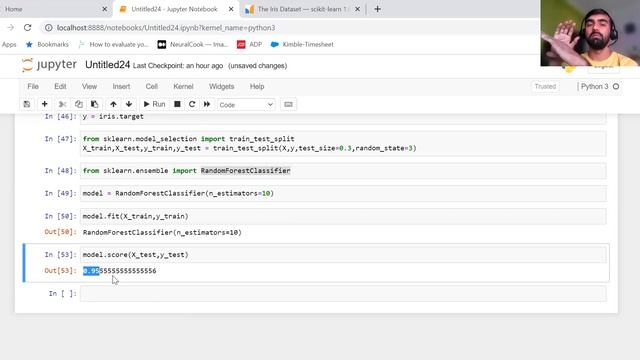Open the Insert menu
The height and width of the screenshot is (360, 640).
121,87
